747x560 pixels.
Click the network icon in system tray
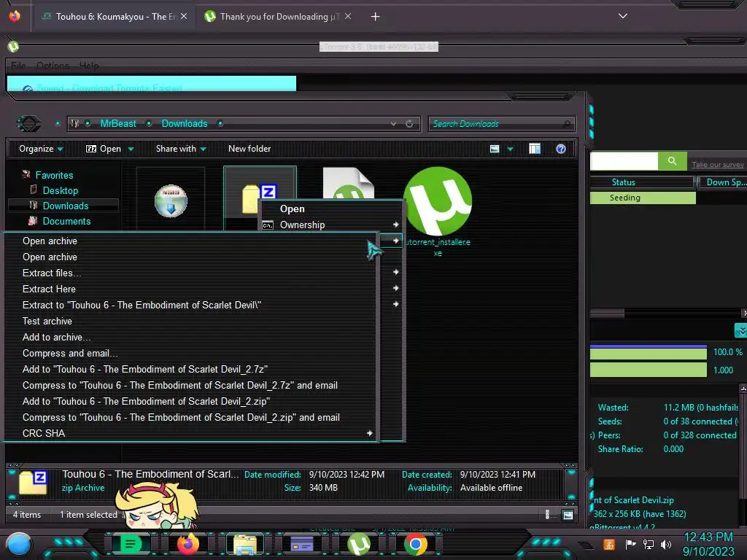(649, 544)
